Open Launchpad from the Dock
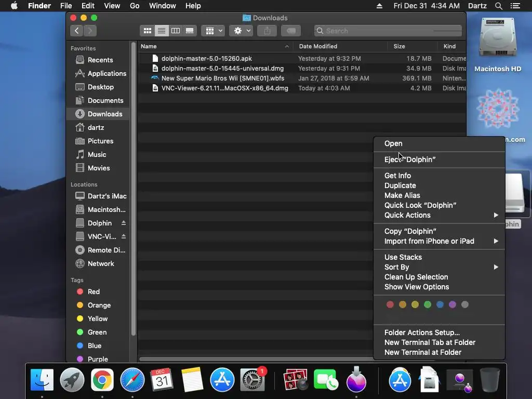 (x=72, y=380)
